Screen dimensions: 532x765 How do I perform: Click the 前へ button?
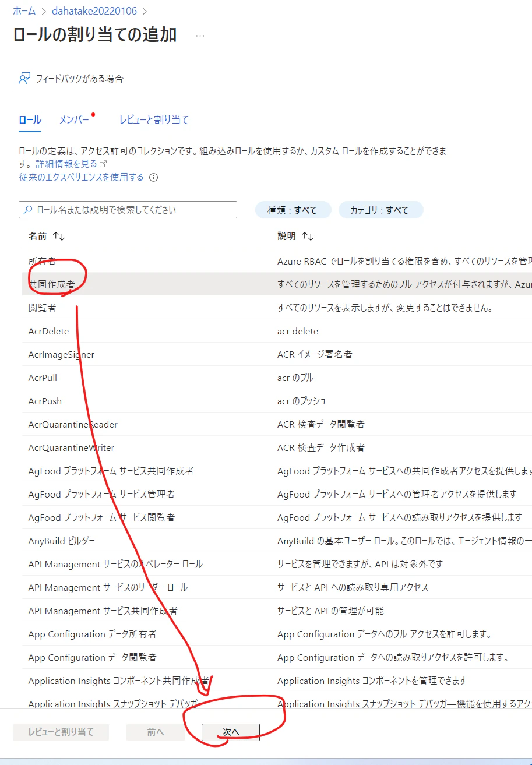[x=156, y=732]
